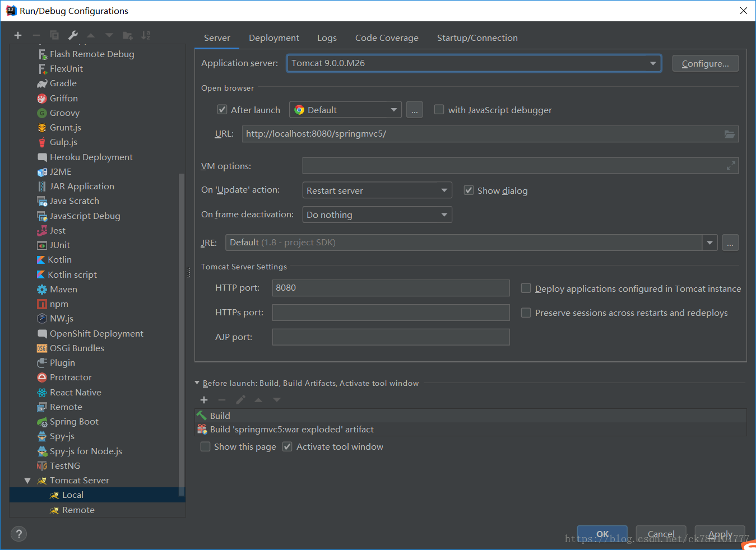Switch to the Deployment tab

coord(274,38)
